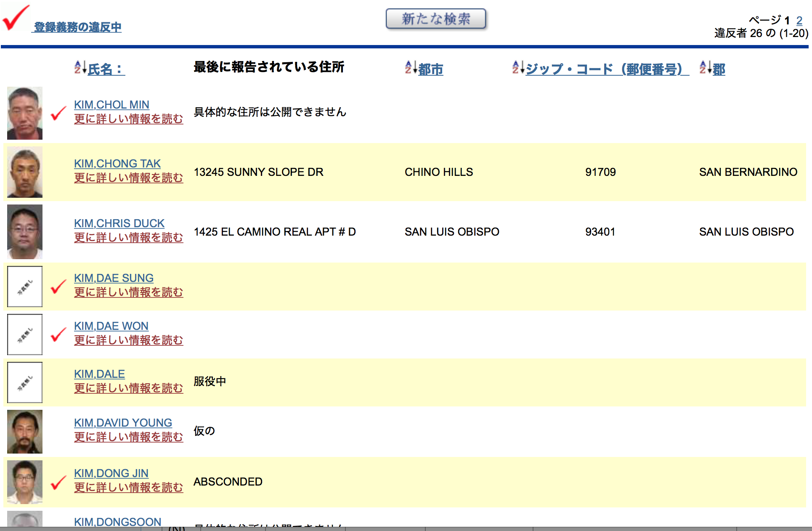
Task: Open the KIM,DALE name link
Action: point(99,374)
